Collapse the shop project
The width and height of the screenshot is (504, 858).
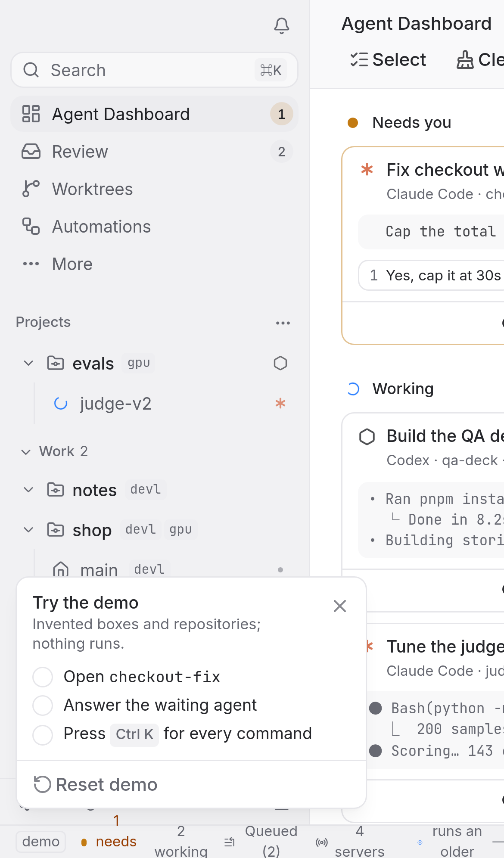28,530
